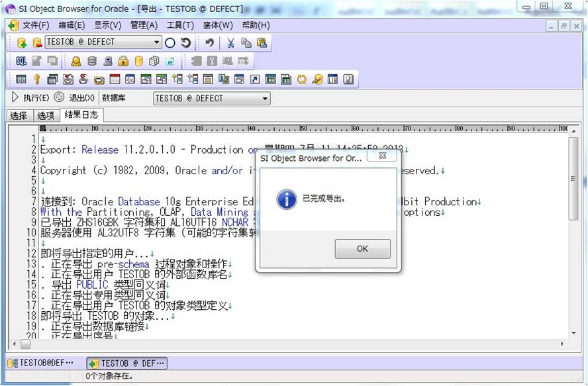
Task: Click OK in the export complete dialog
Action: pyautogui.click(x=362, y=249)
